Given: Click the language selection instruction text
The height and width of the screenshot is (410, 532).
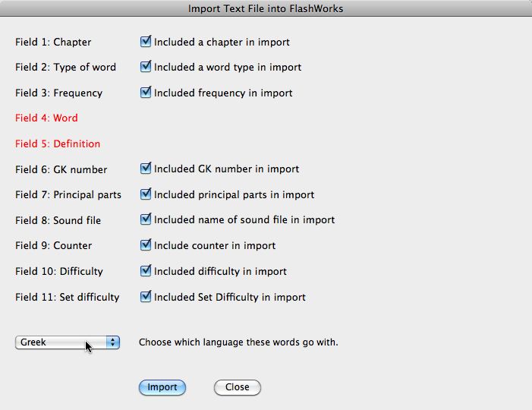Looking at the screenshot, I should (x=238, y=342).
